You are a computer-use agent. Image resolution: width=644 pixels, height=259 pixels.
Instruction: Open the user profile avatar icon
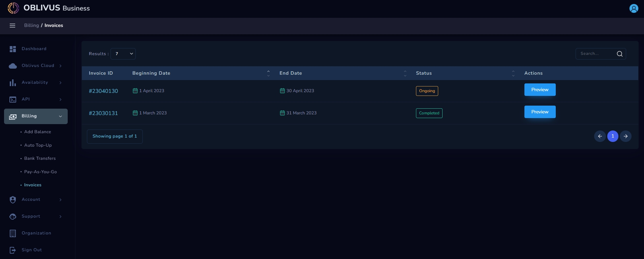coord(634,8)
